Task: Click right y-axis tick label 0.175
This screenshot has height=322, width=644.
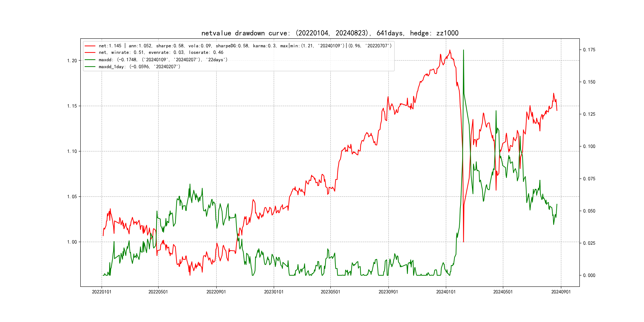Action: point(589,50)
